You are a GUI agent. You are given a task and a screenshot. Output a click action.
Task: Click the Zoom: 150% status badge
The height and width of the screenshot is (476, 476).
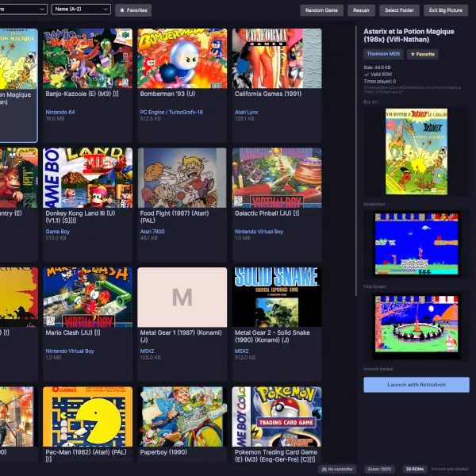[x=379, y=469]
